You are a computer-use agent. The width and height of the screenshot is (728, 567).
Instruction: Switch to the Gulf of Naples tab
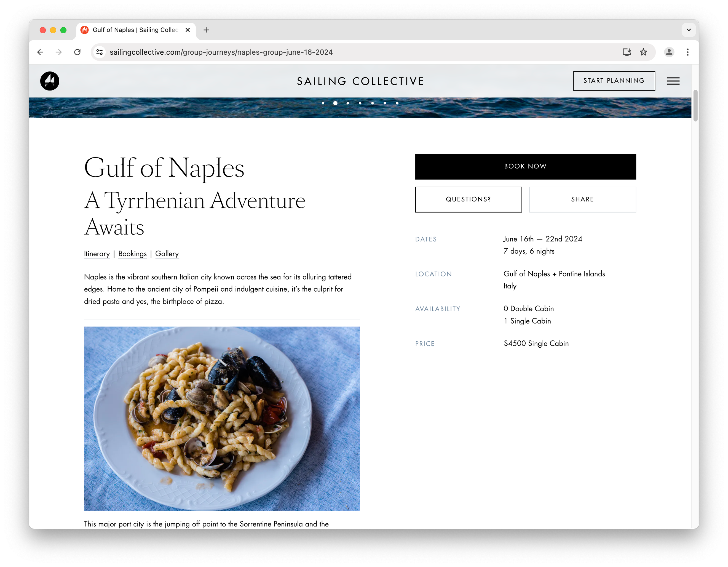(x=135, y=30)
